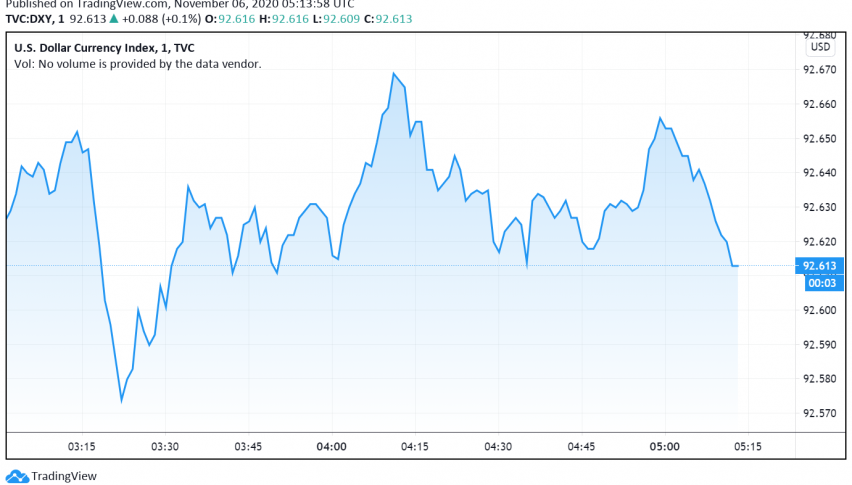
Task: Click the 92.620 price axis label
Action: coord(819,242)
